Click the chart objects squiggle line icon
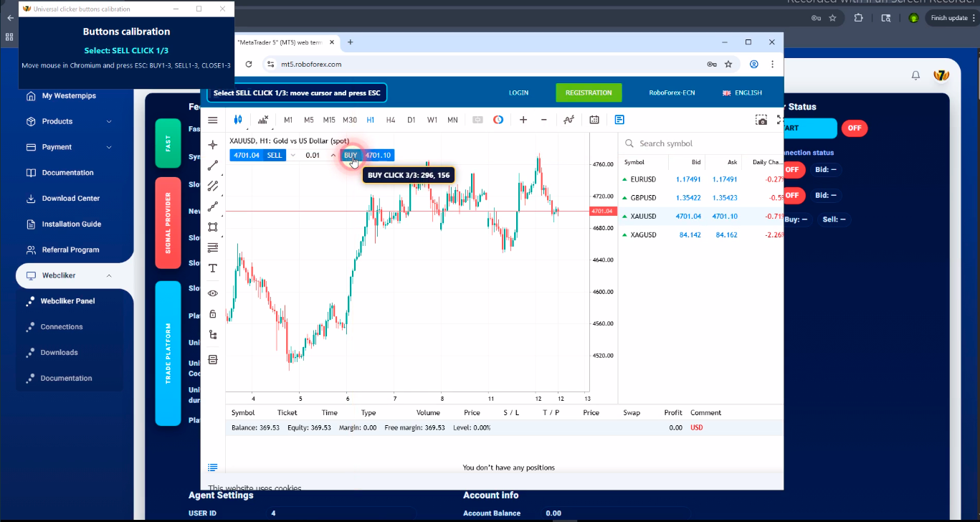This screenshot has width=980, height=522. (569, 120)
